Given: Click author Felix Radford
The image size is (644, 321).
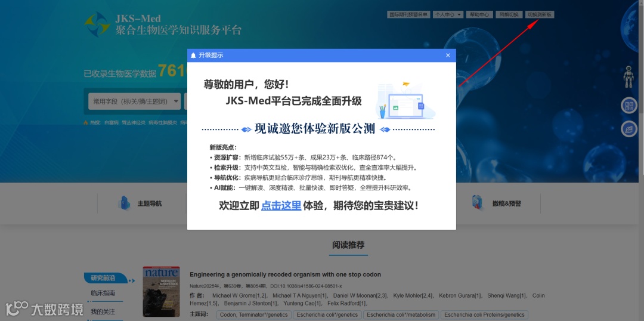Looking at the screenshot, I should tap(347, 304).
